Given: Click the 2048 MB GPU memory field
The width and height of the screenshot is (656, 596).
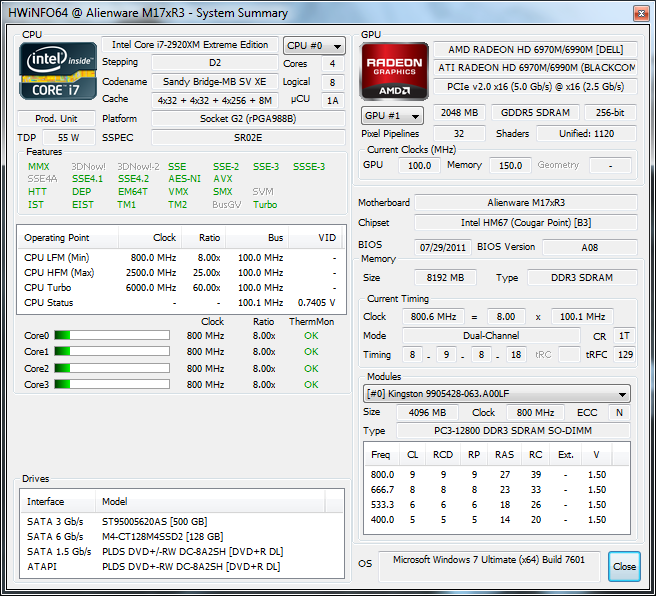Looking at the screenshot, I should tap(459, 113).
